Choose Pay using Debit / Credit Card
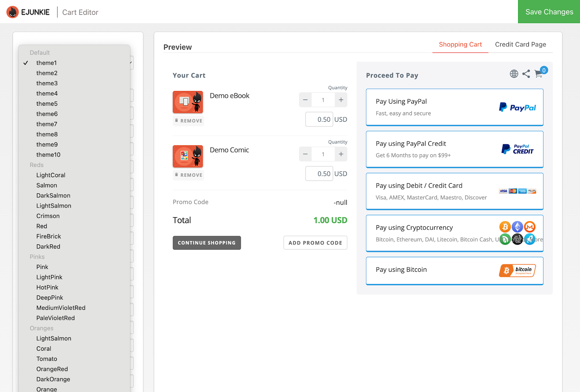 455,191
